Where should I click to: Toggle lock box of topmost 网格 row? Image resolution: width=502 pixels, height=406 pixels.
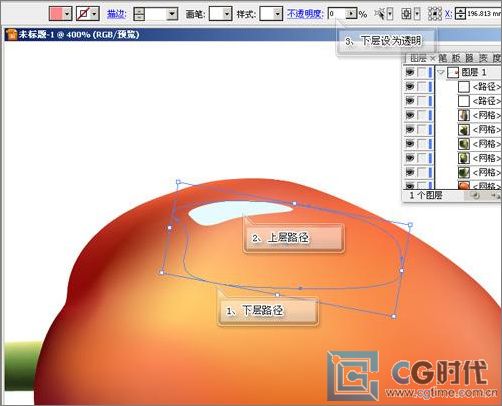coord(422,115)
